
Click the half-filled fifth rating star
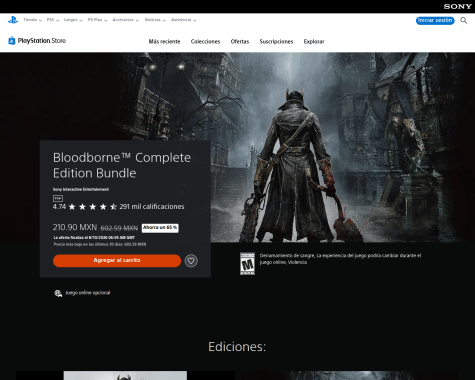pyautogui.click(x=113, y=207)
